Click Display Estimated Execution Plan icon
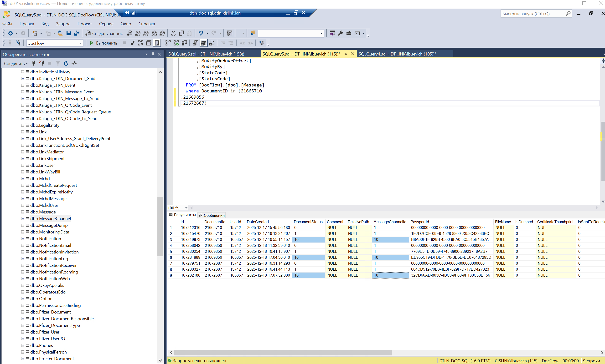605x364 pixels. coord(141,43)
